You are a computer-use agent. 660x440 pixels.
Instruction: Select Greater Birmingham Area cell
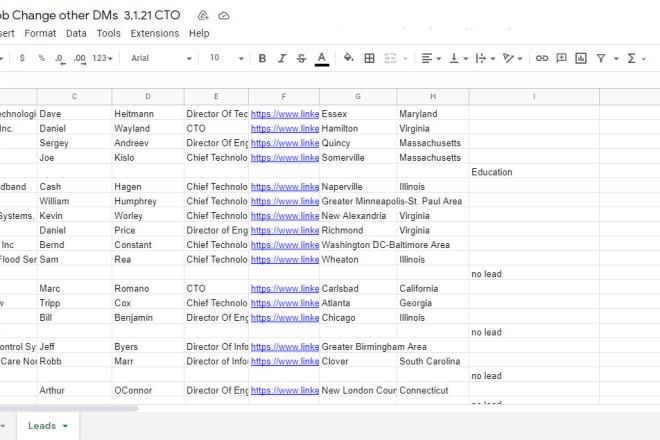pyautogui.click(x=374, y=347)
